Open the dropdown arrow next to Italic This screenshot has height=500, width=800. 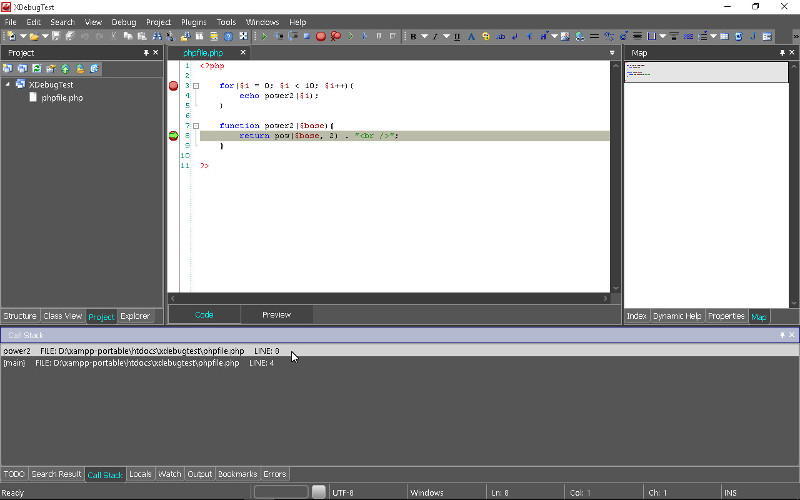pos(446,36)
